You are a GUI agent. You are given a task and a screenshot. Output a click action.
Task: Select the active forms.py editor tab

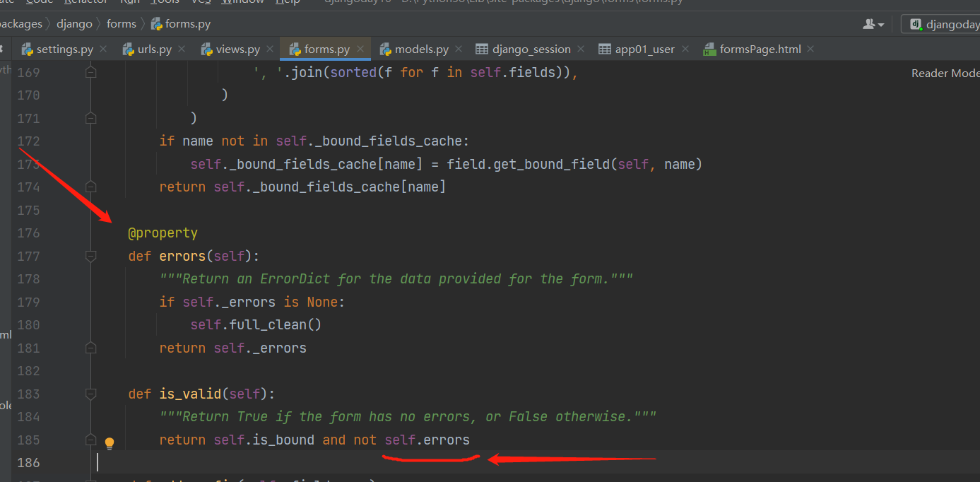pos(326,49)
